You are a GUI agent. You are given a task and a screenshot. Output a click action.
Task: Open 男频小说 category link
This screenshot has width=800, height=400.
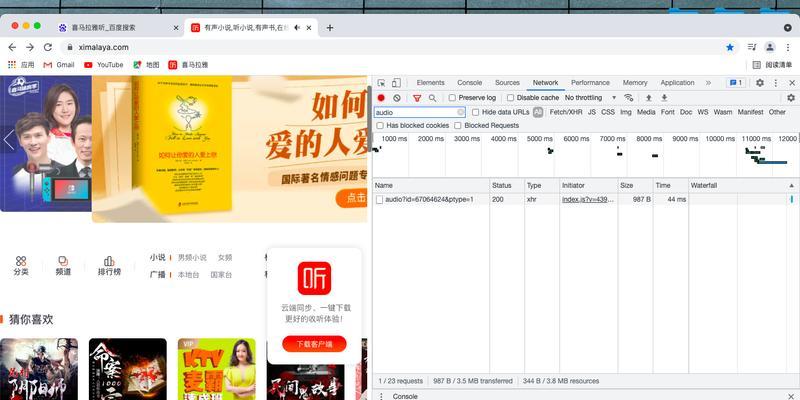click(x=192, y=258)
